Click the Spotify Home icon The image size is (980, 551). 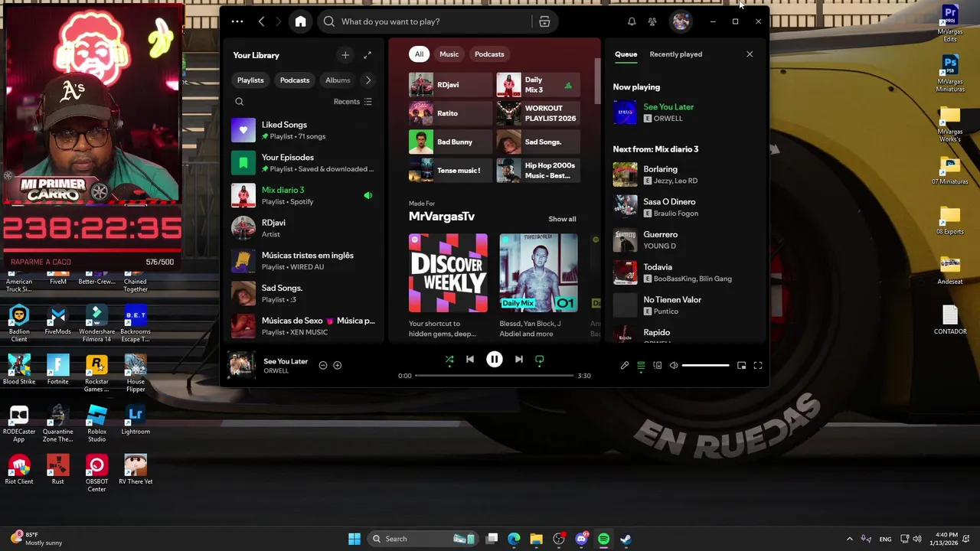pyautogui.click(x=300, y=21)
